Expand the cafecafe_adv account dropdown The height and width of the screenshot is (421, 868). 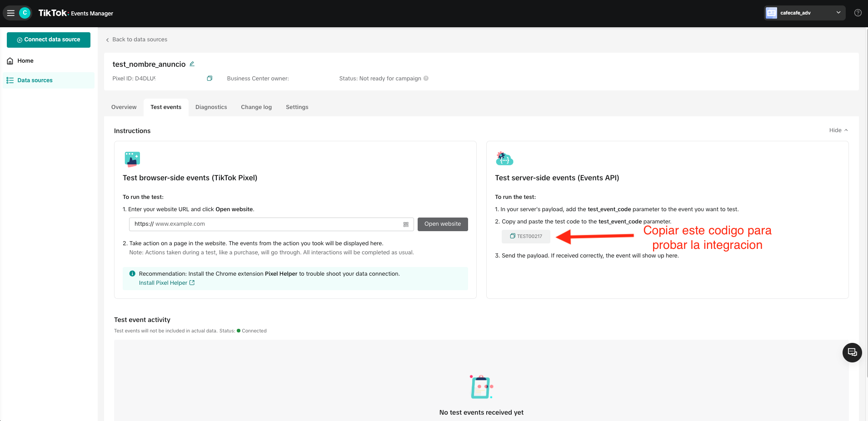tap(804, 13)
